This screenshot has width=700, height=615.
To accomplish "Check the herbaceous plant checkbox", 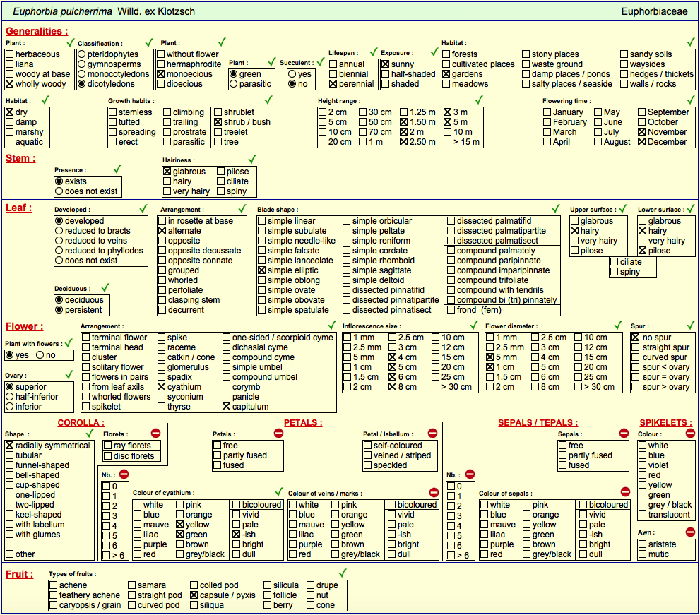I will pos(9,54).
